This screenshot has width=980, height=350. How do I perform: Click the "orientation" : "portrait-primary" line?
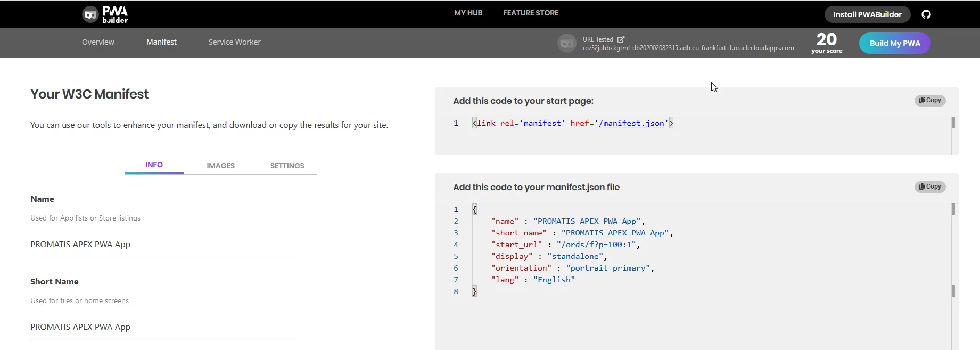[572, 268]
